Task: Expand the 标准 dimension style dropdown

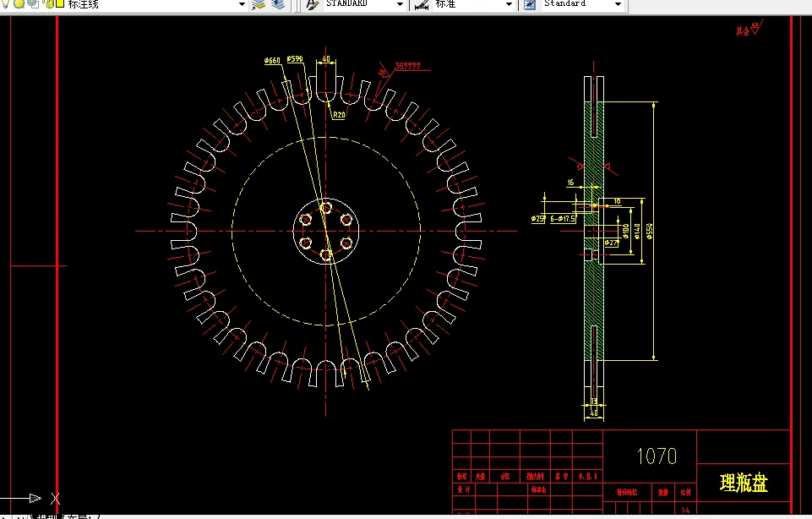Action: tap(509, 4)
